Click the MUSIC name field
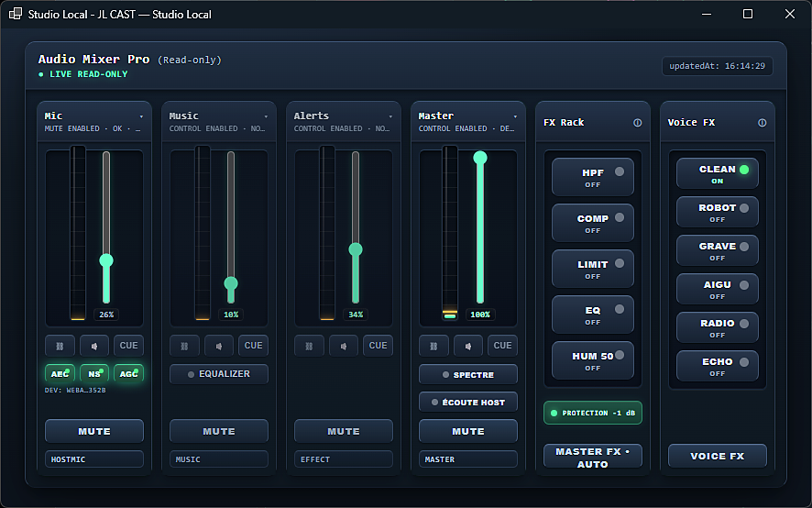Screen dimensions: 812x508 [219, 459]
